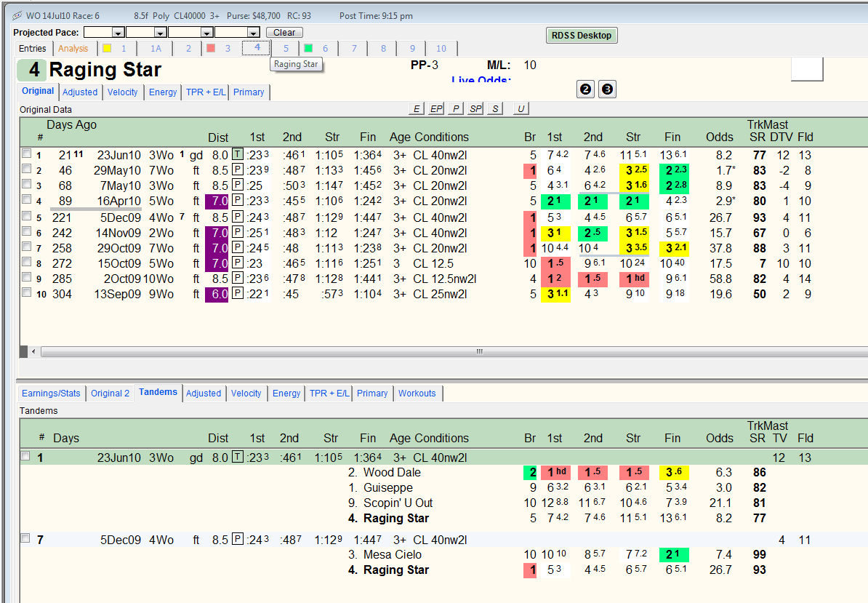868x603 pixels.
Task: Open the first Projected Pace dropdown
Action: pyautogui.click(x=118, y=33)
